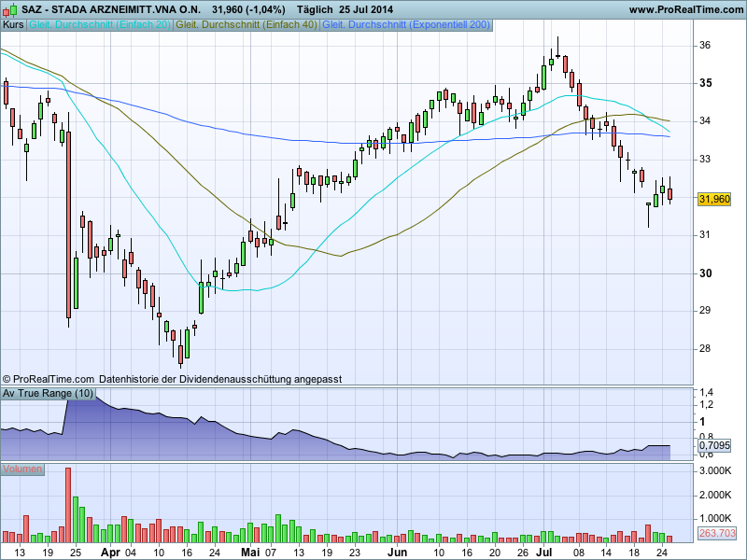
Task: Click the Volumen panel label
Action: (21, 469)
